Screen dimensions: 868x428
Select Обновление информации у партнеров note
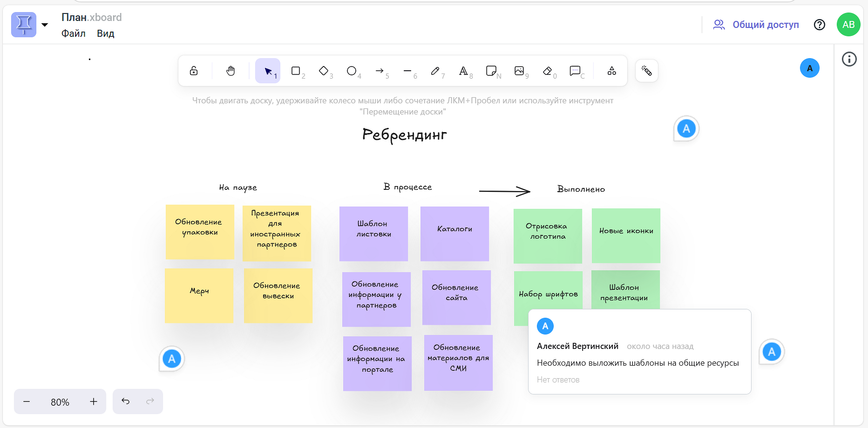(x=376, y=299)
